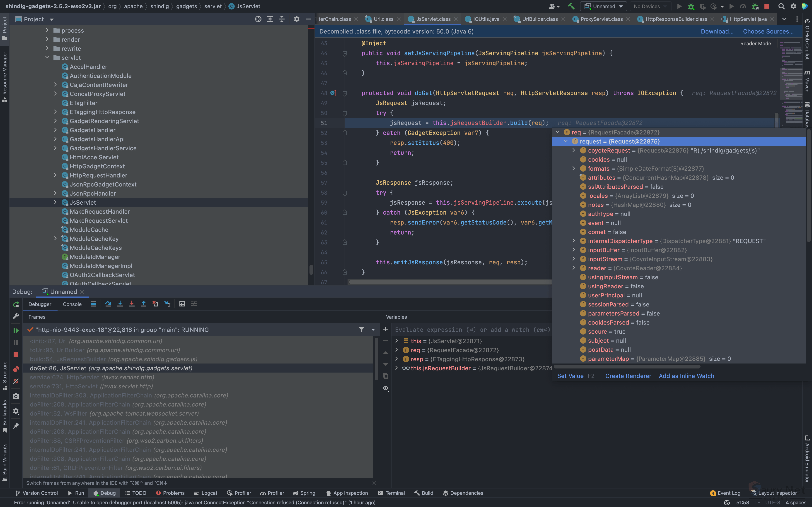This screenshot has width=812, height=507.
Task: Switch to the Console debug tab
Action: tap(72, 304)
